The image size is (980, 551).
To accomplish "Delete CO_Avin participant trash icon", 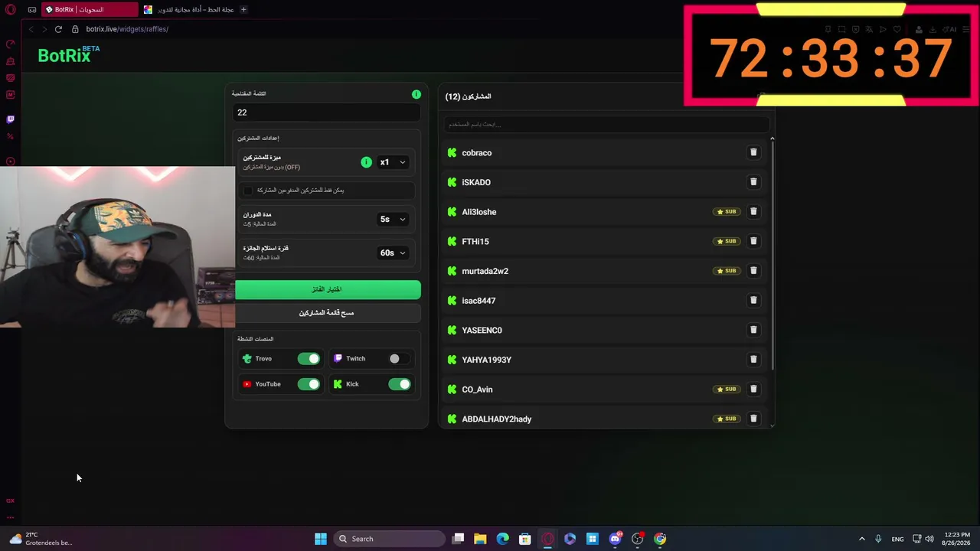I will [x=753, y=389].
